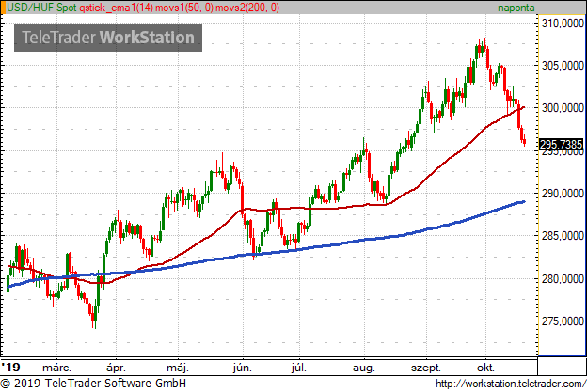Click the 'ápr.' month label
This screenshot has height=392, width=587.
click(116, 368)
